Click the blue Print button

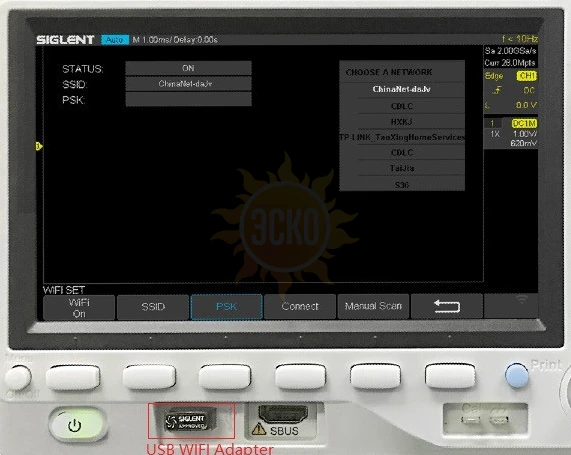coord(516,376)
